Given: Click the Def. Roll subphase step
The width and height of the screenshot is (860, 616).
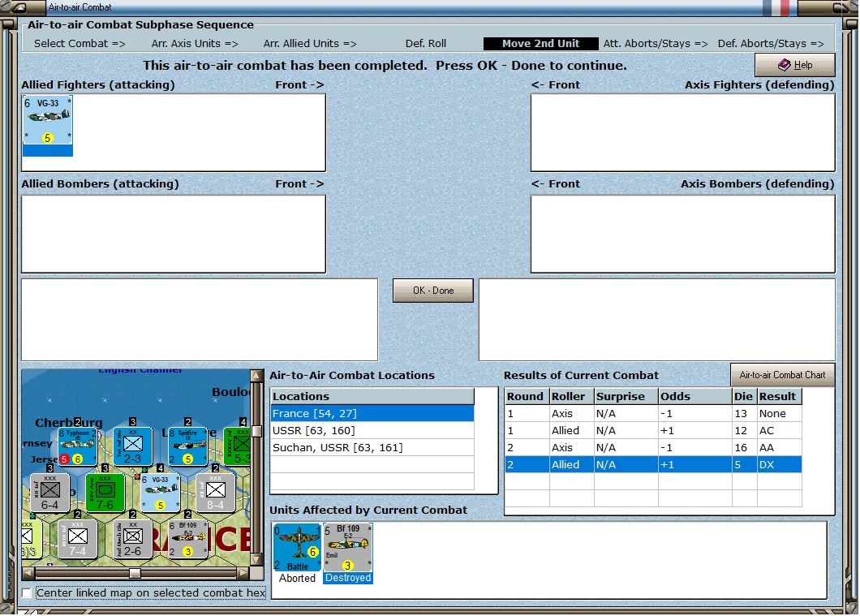Looking at the screenshot, I should point(426,43).
